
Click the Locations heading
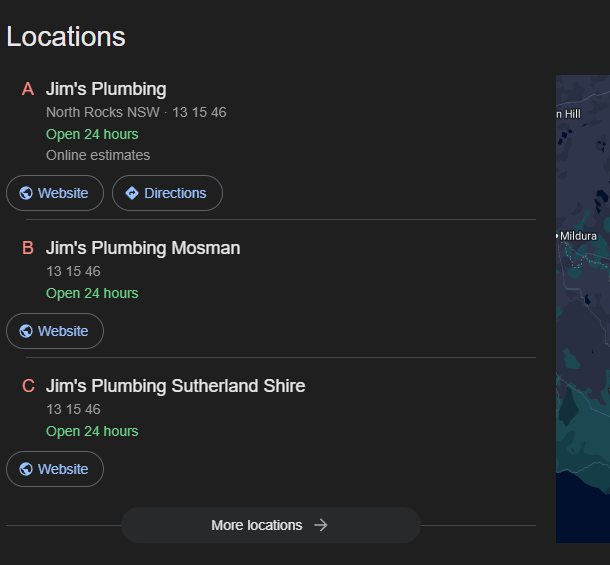(x=66, y=37)
